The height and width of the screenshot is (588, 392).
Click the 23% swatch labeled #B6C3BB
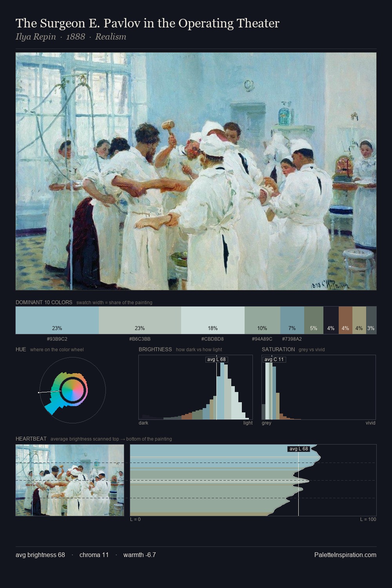point(140,320)
